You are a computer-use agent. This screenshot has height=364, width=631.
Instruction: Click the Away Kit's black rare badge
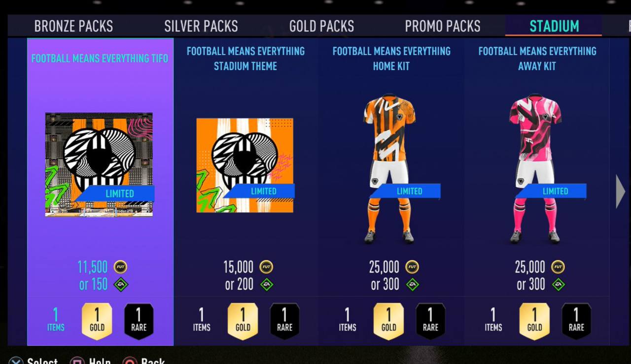tap(576, 321)
